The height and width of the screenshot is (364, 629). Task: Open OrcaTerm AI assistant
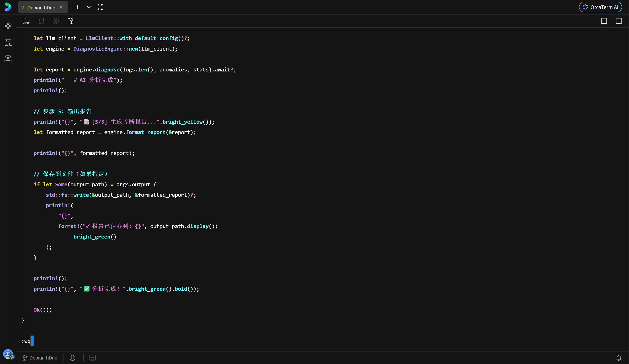pos(600,7)
